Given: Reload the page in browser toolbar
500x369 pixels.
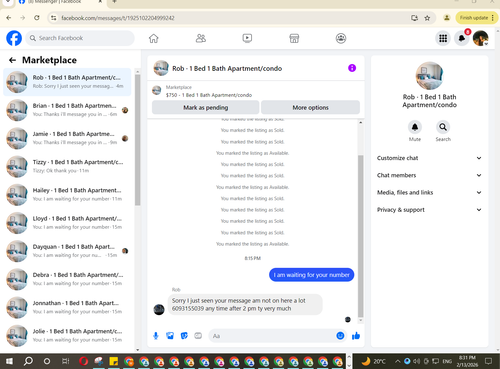Looking at the screenshot, I should coord(37,18).
